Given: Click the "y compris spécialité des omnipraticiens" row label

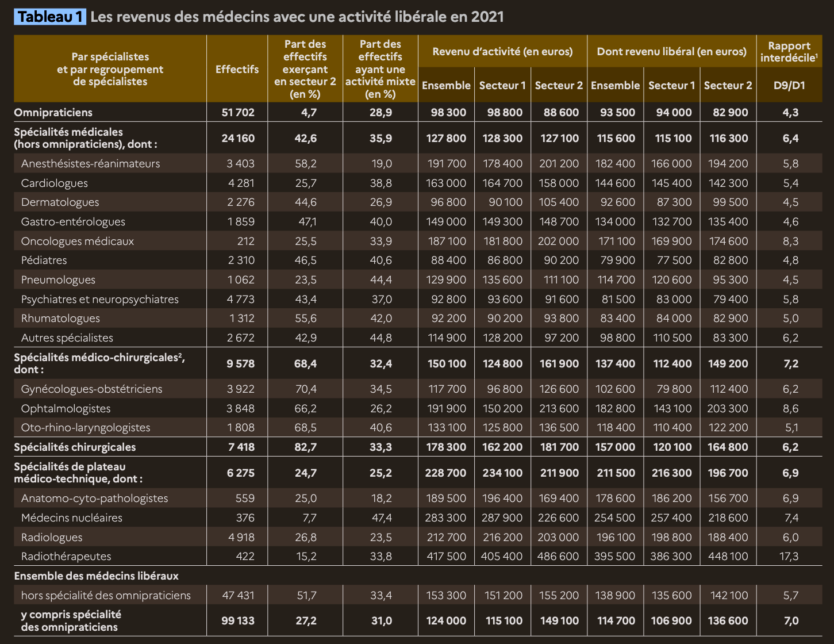Looking at the screenshot, I should tap(71, 621).
